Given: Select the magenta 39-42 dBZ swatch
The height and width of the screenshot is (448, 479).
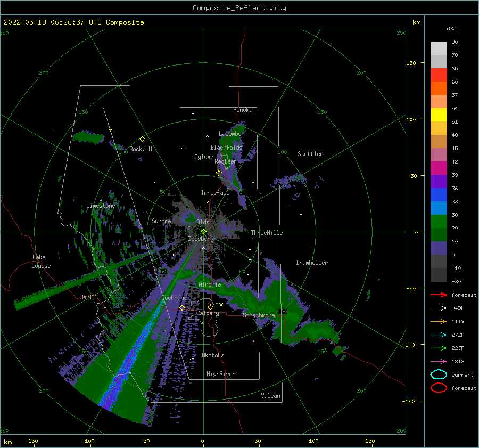Looking at the screenshot, I should [x=439, y=168].
